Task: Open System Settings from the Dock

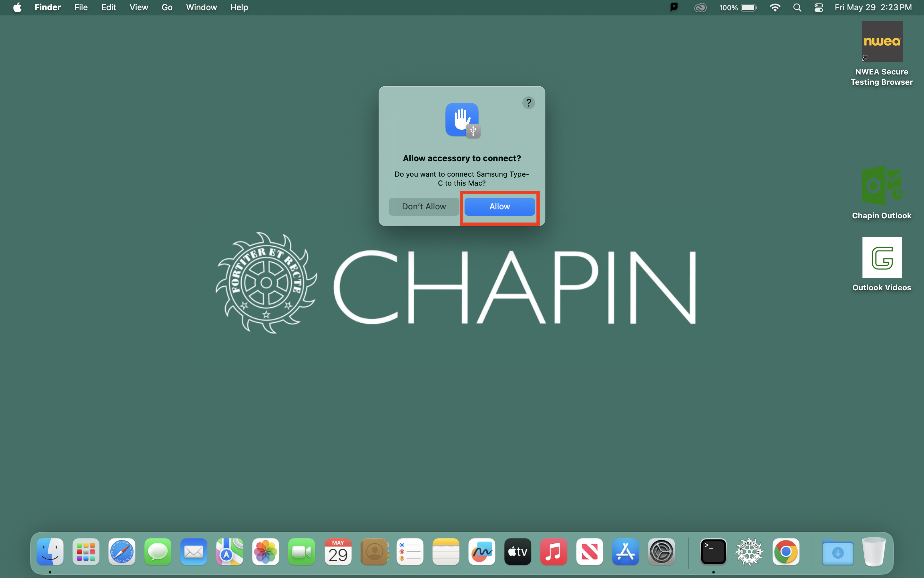Action: pyautogui.click(x=662, y=552)
